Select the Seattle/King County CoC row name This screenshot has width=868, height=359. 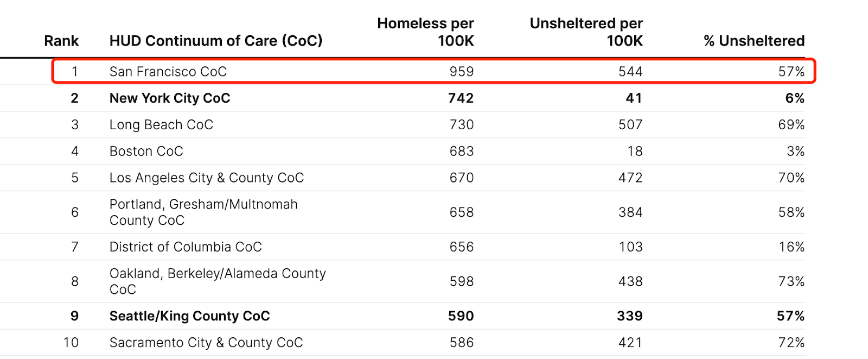click(189, 316)
